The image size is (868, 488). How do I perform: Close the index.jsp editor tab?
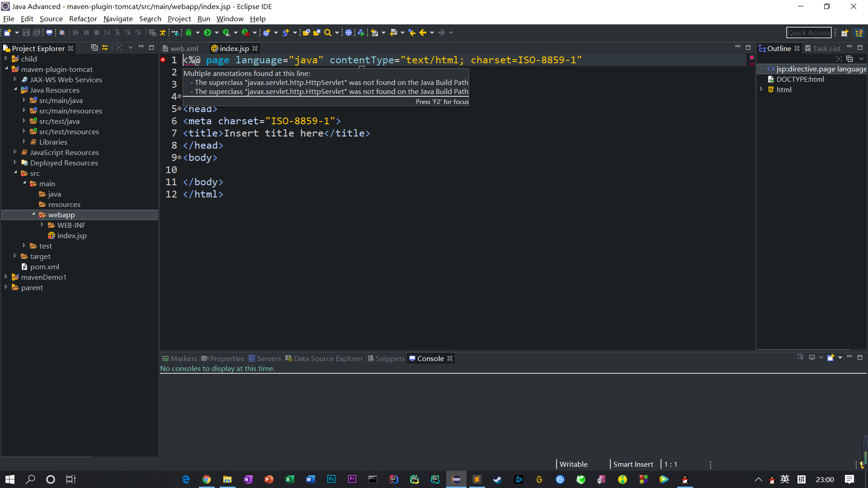point(255,48)
